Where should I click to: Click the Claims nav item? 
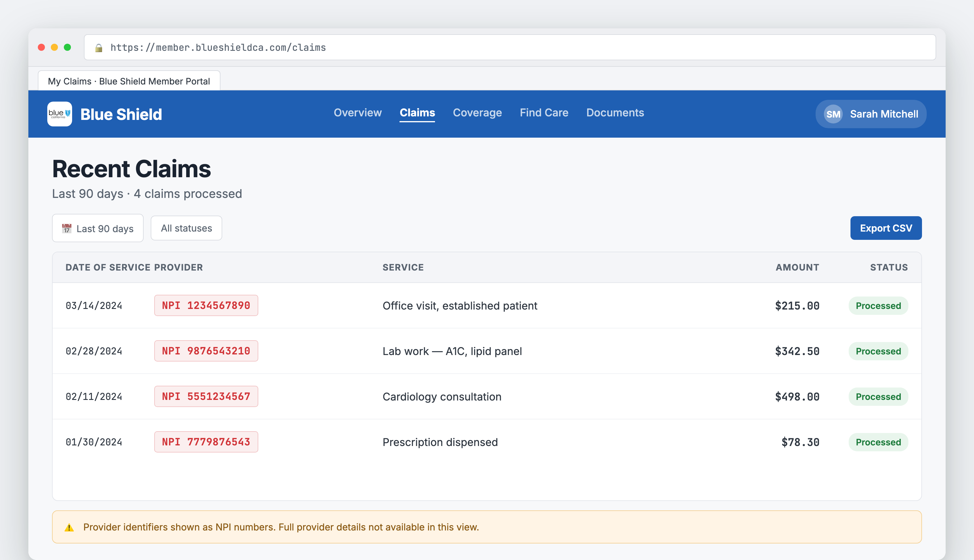point(417,113)
